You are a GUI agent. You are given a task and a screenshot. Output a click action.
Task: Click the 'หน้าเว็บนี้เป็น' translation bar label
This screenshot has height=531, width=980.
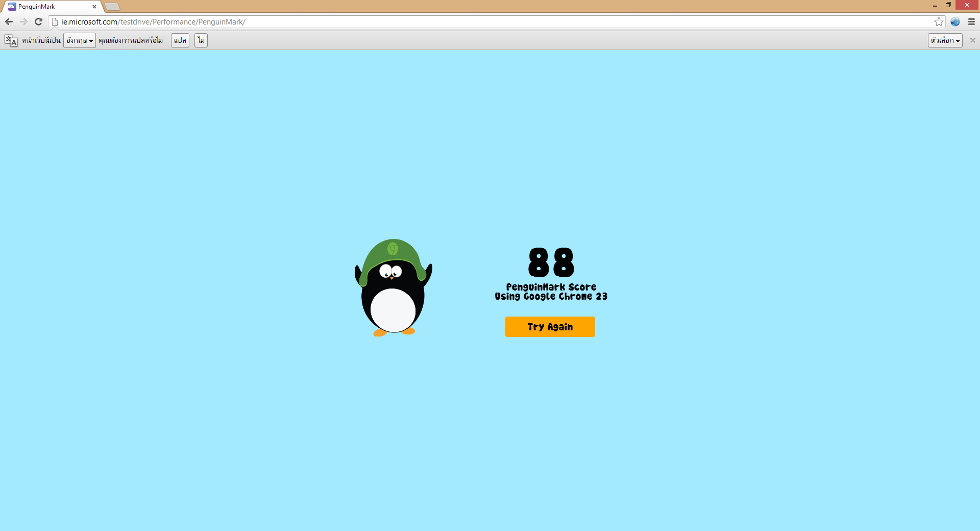coord(41,40)
